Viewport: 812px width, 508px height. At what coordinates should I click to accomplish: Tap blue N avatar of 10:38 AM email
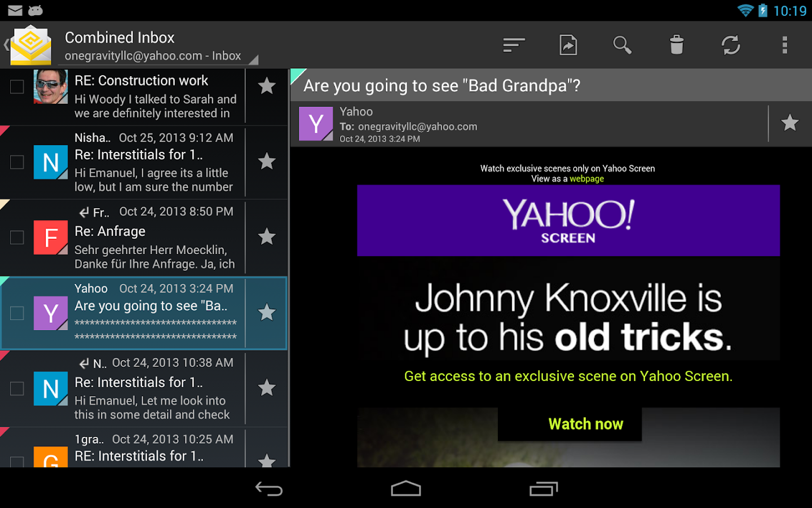[x=51, y=388]
